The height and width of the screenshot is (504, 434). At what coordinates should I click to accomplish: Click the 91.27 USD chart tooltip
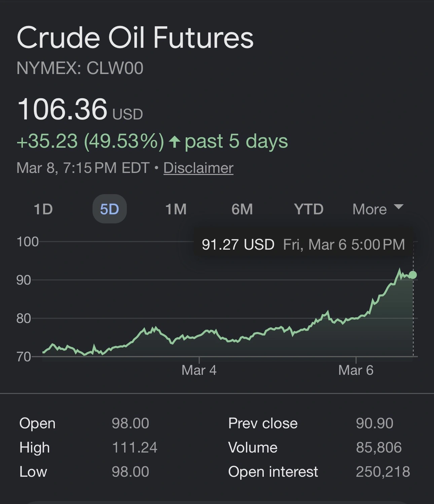[303, 245]
